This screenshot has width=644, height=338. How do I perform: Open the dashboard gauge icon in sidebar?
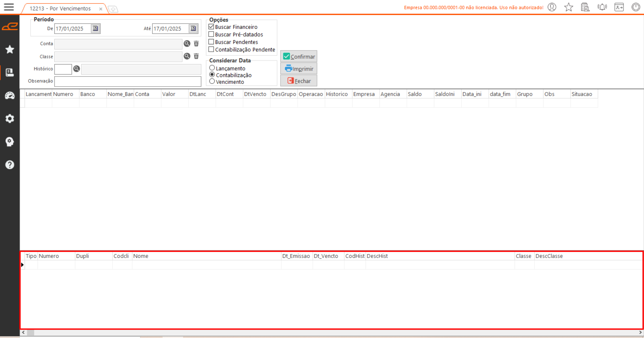point(10,96)
